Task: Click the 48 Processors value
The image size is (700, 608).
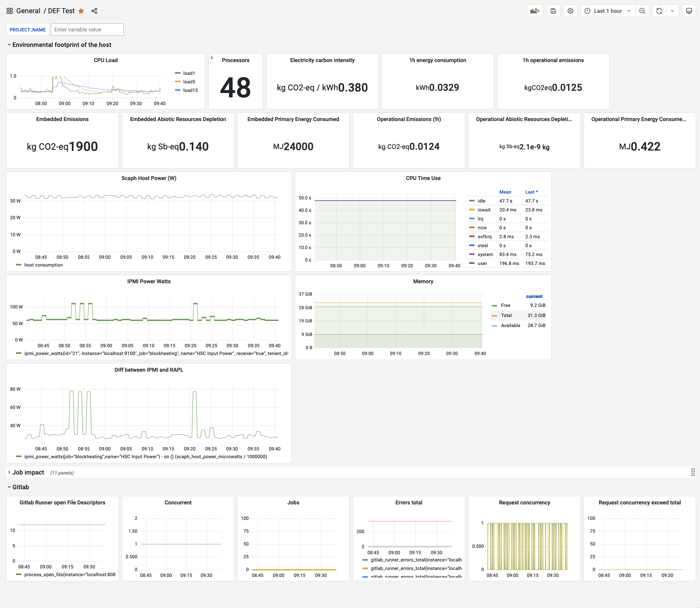Action: tap(236, 88)
